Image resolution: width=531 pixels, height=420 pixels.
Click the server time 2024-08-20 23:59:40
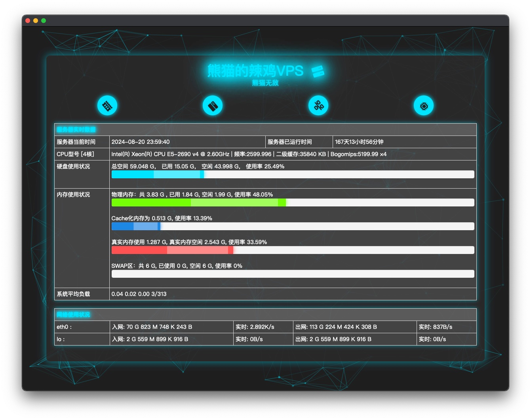click(x=141, y=142)
